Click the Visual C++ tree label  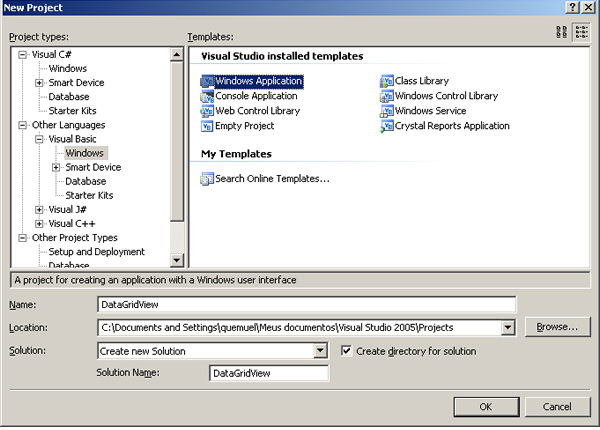tap(72, 224)
